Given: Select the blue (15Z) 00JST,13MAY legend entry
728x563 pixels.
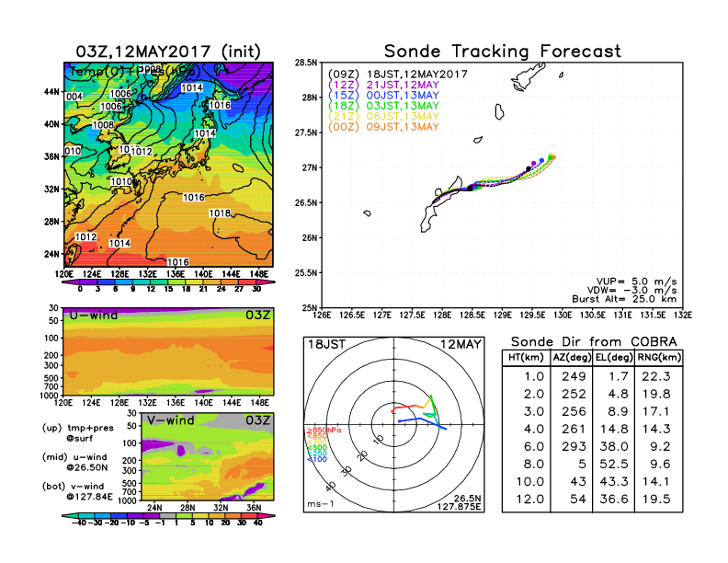Looking at the screenshot, I should tap(383, 96).
